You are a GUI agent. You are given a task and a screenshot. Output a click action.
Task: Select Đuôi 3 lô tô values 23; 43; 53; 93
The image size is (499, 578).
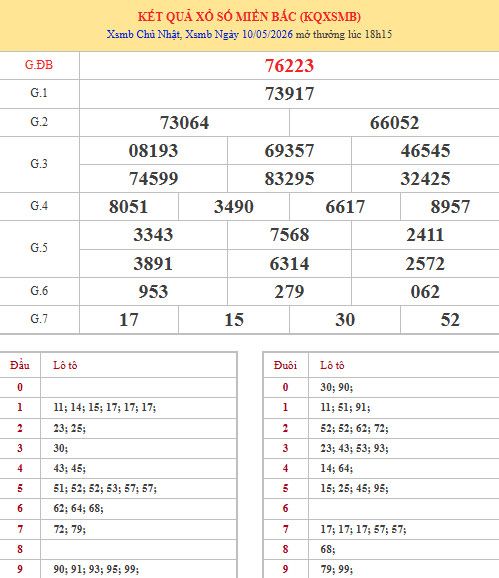(x=354, y=448)
